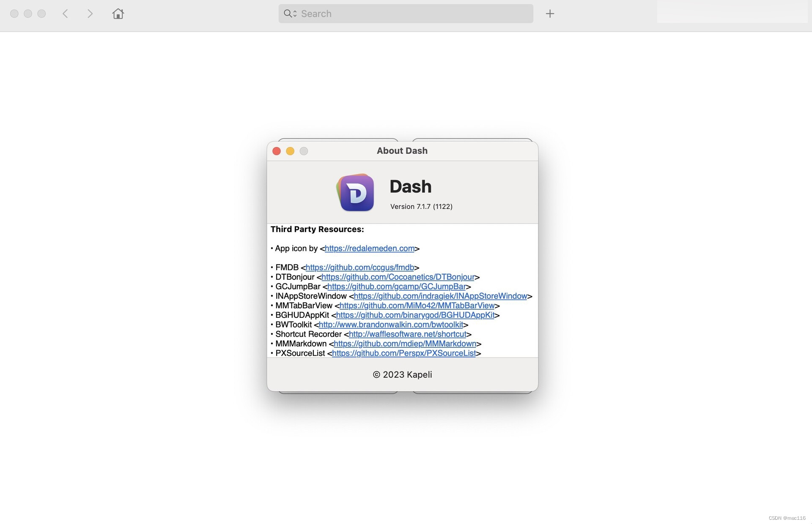Image resolution: width=812 pixels, height=524 pixels.
Task: Open the Home page icon
Action: tap(118, 14)
